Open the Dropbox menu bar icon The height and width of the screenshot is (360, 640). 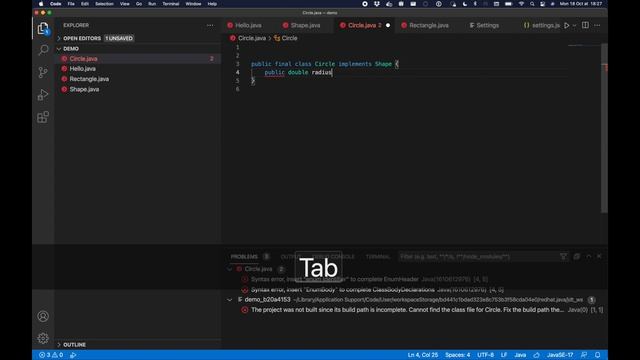377,4
